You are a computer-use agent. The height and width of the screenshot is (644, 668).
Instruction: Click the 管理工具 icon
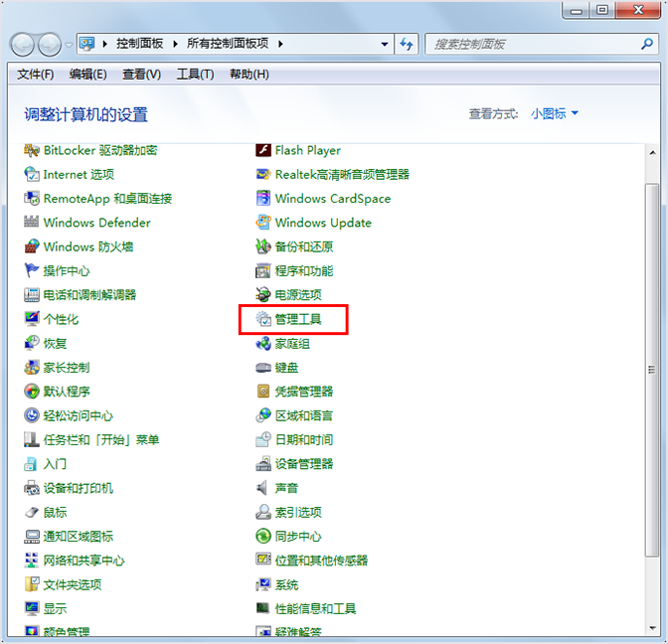[x=263, y=319]
